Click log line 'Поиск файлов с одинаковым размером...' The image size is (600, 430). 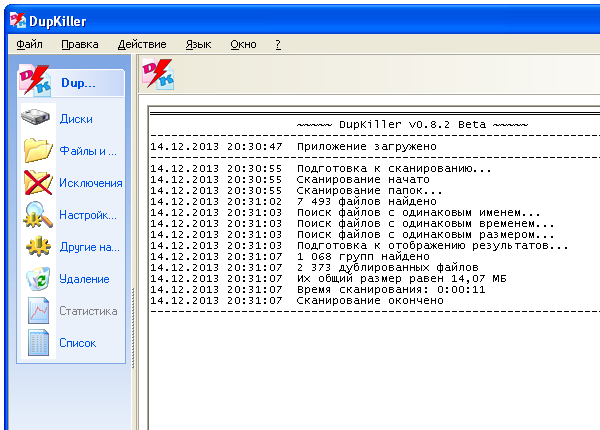426,235
